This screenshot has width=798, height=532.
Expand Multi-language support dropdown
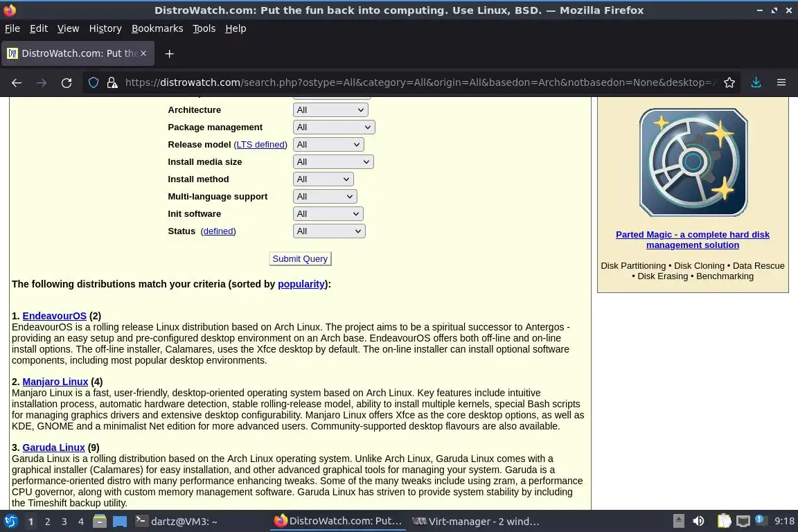point(325,197)
